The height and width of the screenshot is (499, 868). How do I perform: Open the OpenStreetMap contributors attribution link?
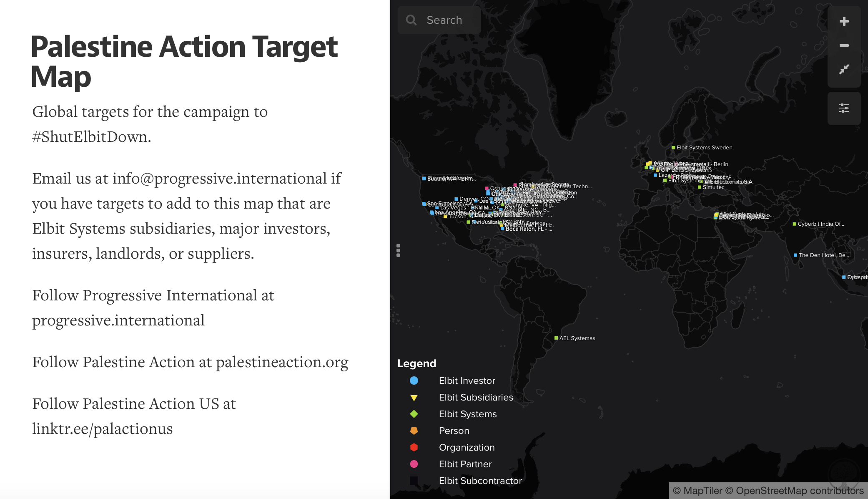tap(795, 491)
